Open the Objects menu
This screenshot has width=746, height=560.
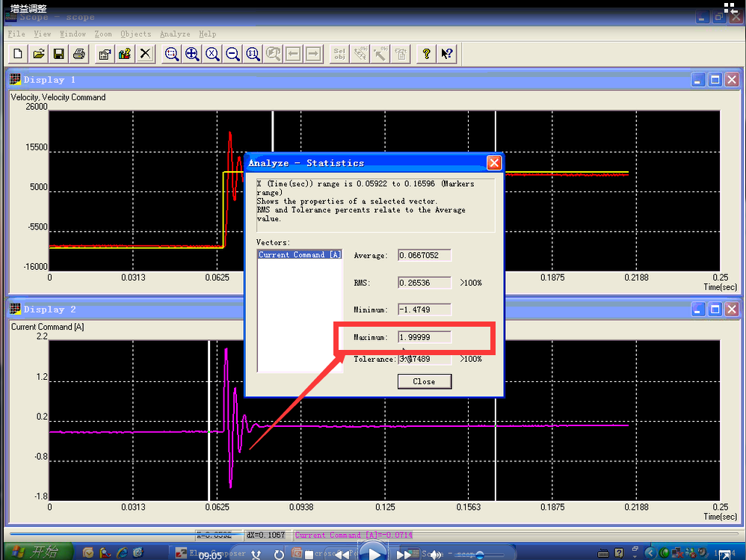[x=135, y=34]
